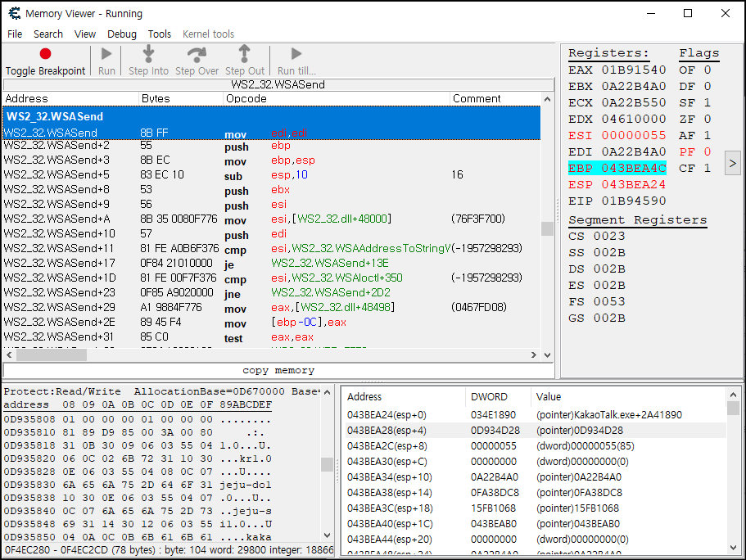746x560 pixels.
Task: Click the Bytes column header
Action: (181, 98)
